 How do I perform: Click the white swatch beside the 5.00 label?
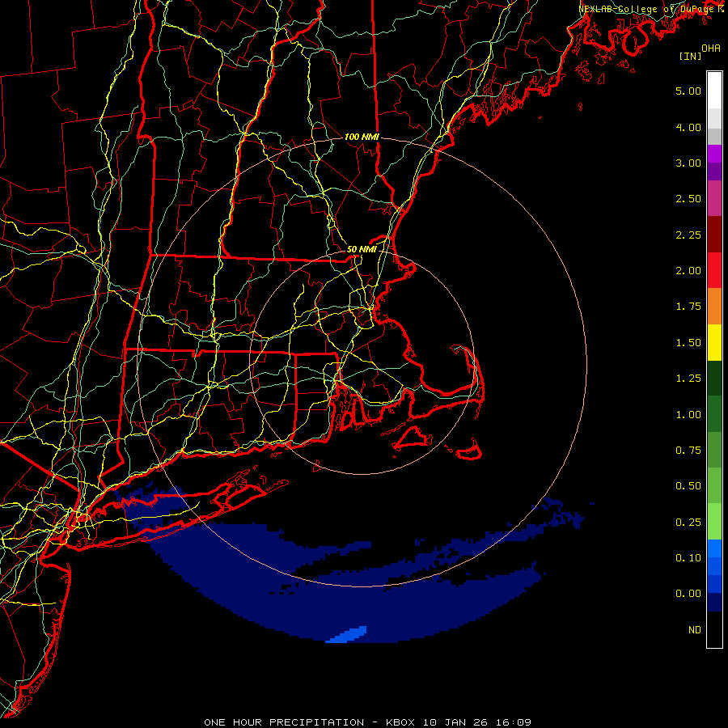714,91
